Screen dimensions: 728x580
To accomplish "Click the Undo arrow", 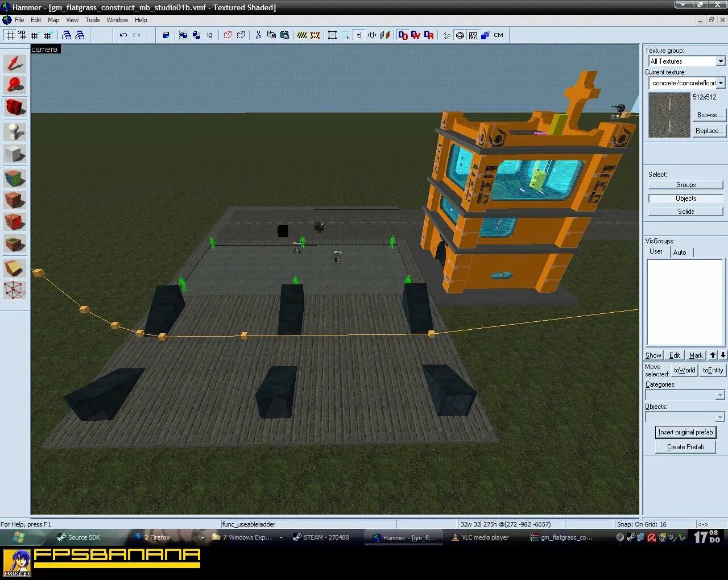I will click(x=123, y=35).
